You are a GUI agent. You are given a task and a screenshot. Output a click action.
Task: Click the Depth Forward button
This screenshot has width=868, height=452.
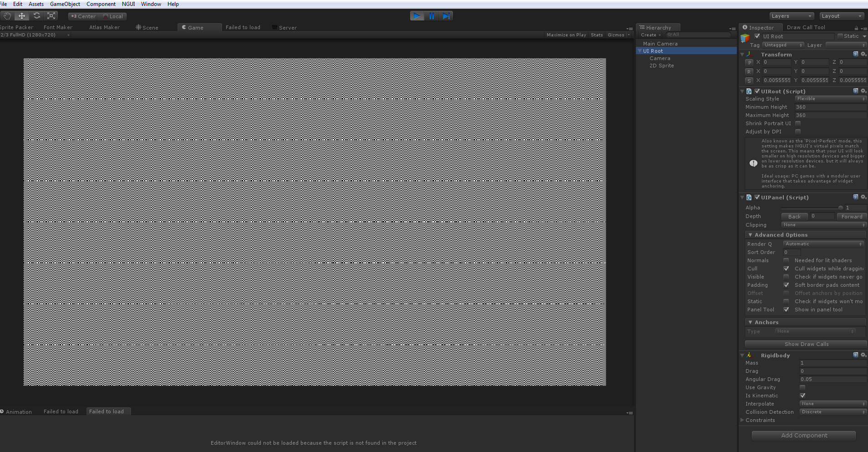point(851,217)
